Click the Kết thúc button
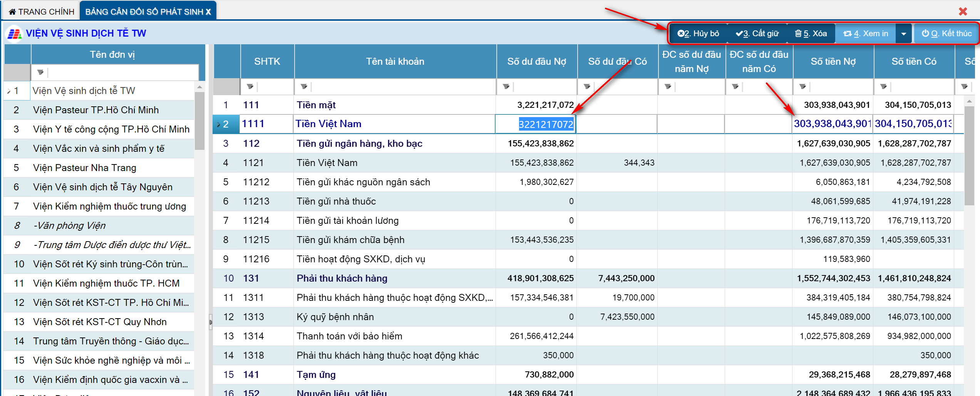The image size is (980, 396). click(x=946, y=34)
